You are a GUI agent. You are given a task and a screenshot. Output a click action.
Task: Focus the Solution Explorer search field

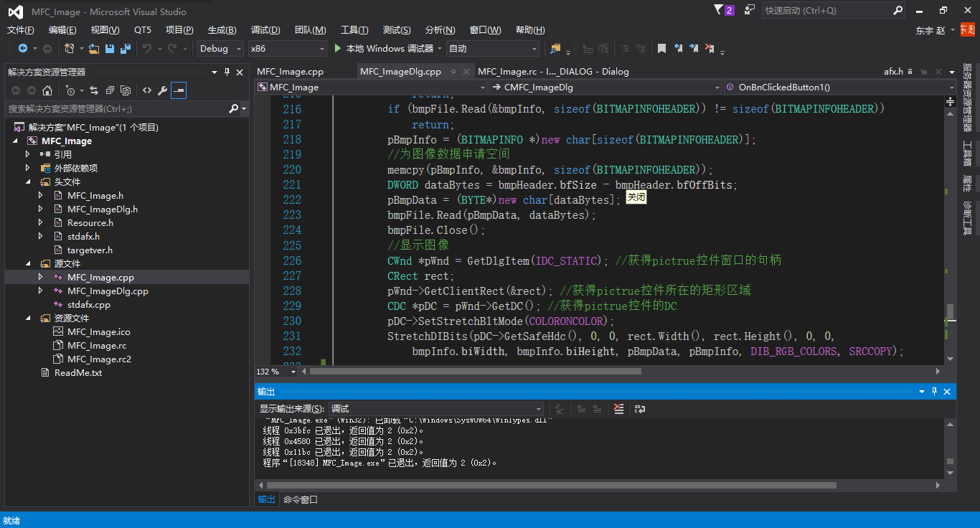pos(116,108)
